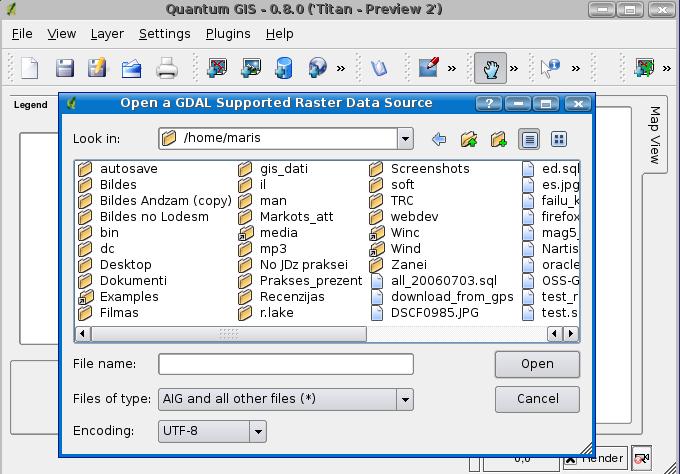Image resolution: width=680 pixels, height=474 pixels.
Task: Create new folder icon in dialog
Action: coord(499,139)
